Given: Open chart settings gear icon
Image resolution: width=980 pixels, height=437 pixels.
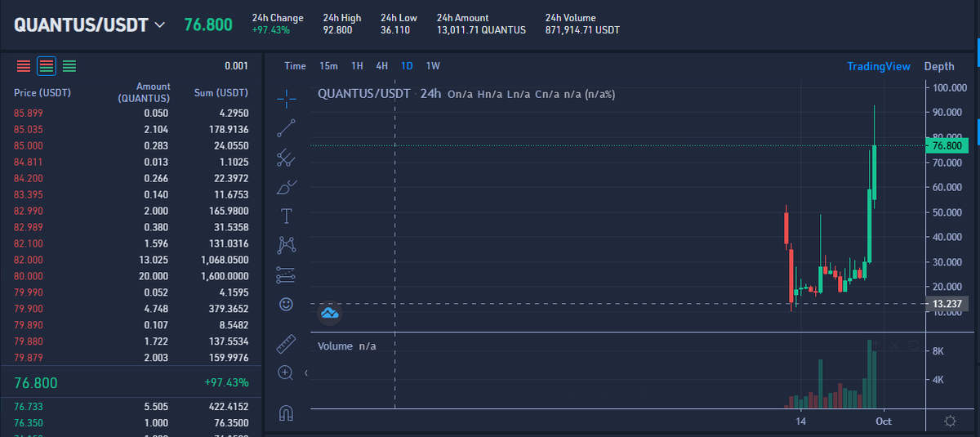Looking at the screenshot, I should pyautogui.click(x=951, y=421).
